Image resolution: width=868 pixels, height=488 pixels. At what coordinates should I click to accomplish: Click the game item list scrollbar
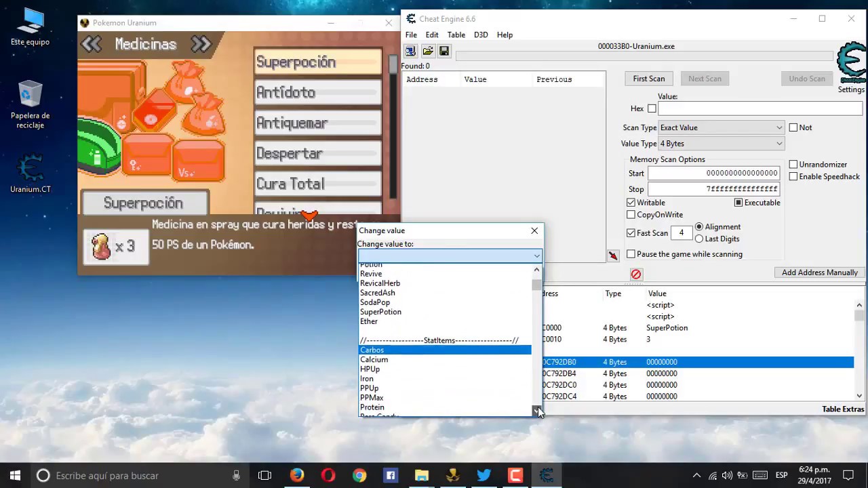click(x=393, y=64)
